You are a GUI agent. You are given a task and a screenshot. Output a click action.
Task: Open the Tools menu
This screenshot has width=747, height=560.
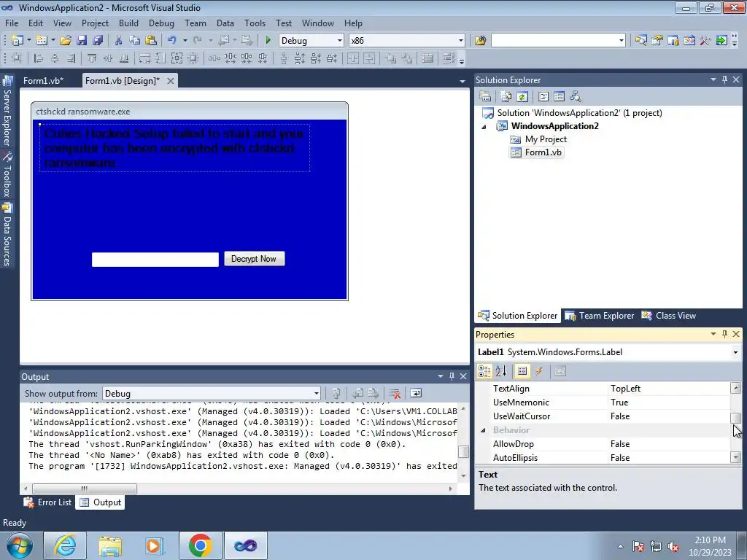255,23
